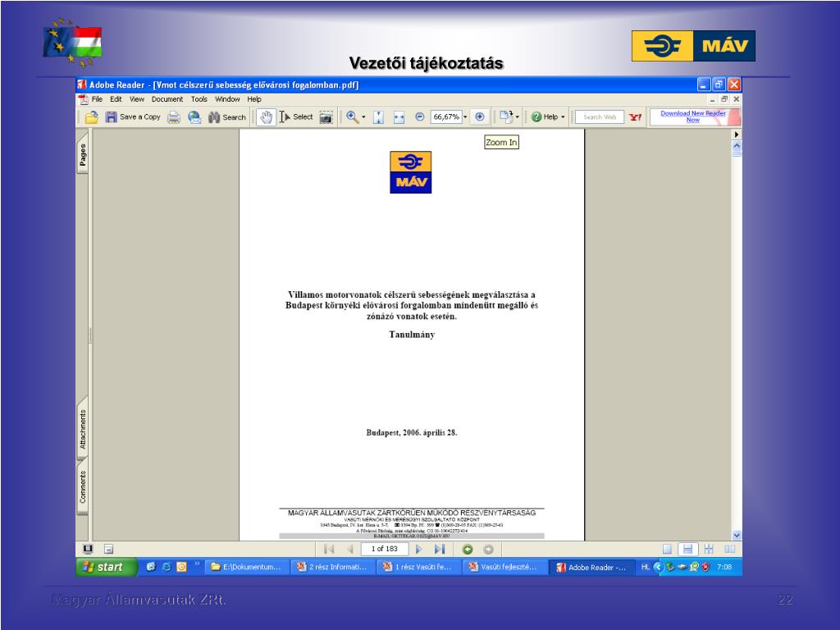
Task: Expand the page tool dropdown arrow
Action: pos(517,116)
